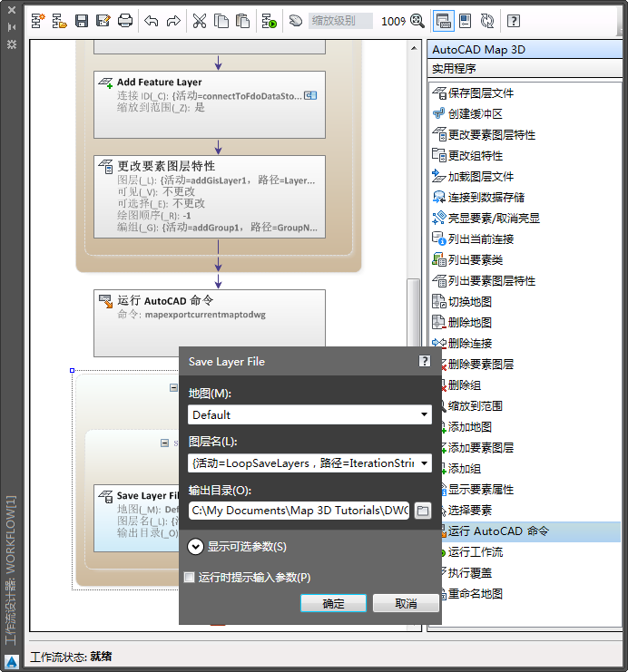
Task: Select the 运行工作流 activity
Action: 476,552
